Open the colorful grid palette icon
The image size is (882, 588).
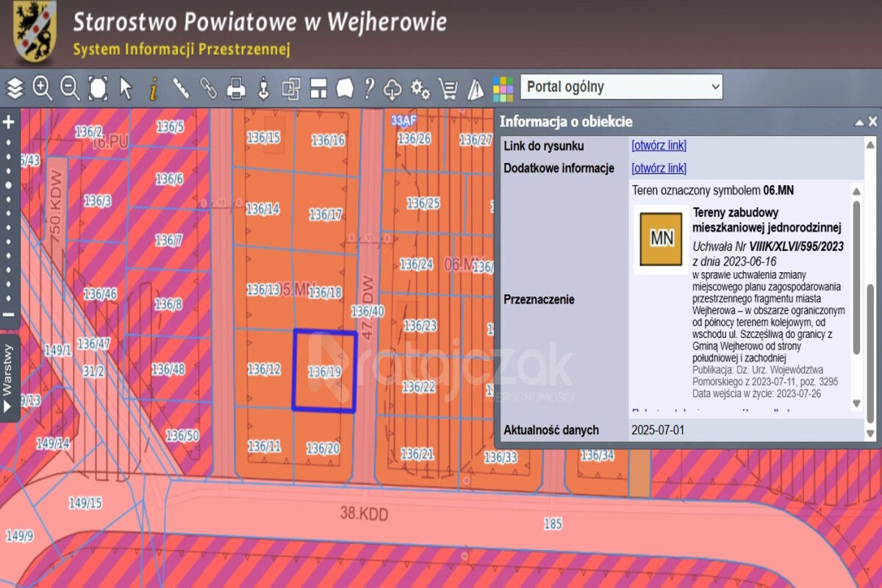[503, 89]
